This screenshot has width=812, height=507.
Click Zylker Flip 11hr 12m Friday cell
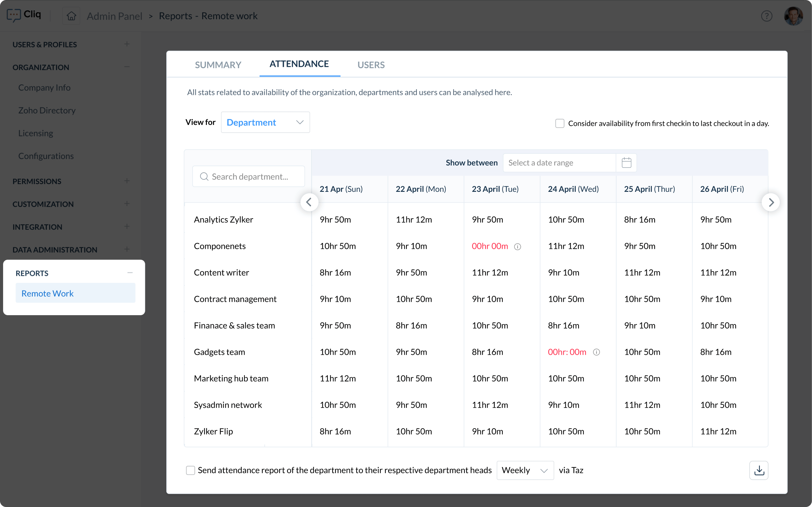[718, 432]
